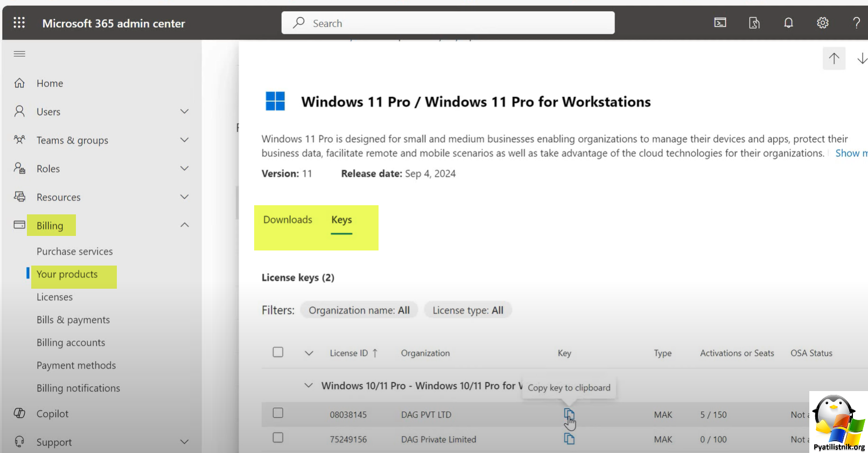The width and height of the screenshot is (868, 453).
Task: Click the Users person icon
Action: (x=19, y=111)
